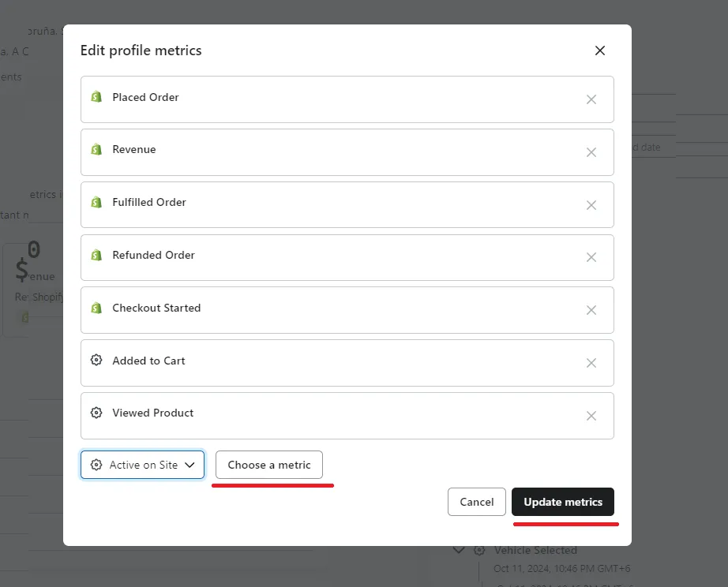Remove the Viewed Product metric
This screenshot has width=728, height=587.
click(591, 416)
